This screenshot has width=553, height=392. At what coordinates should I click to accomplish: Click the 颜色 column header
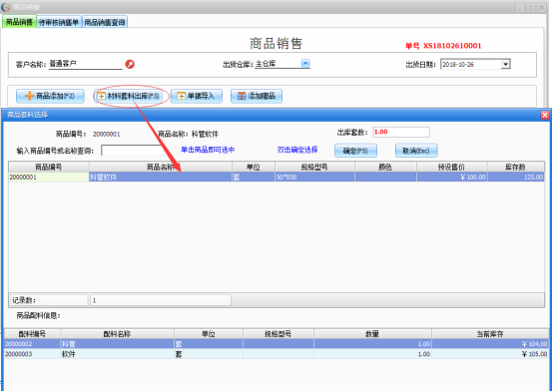pyautogui.click(x=385, y=167)
